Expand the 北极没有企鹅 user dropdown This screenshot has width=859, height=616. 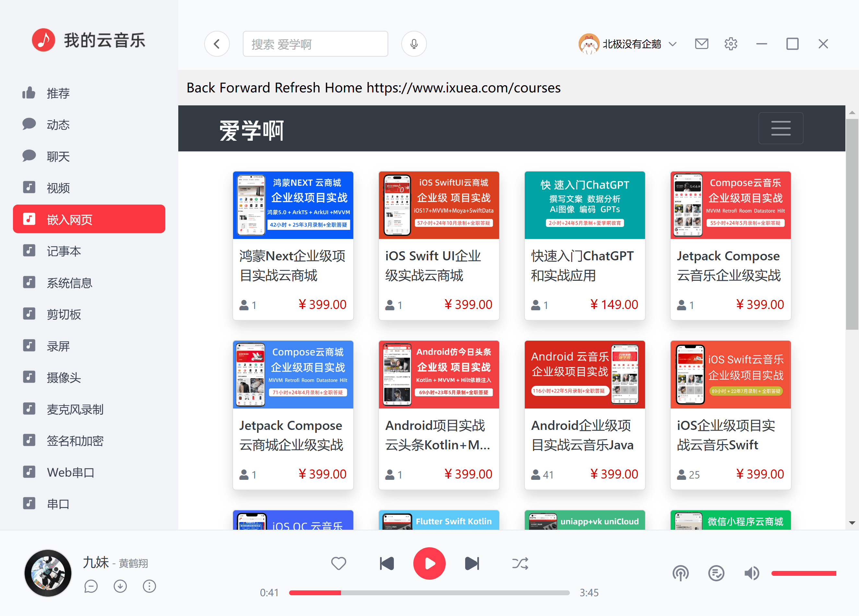pyautogui.click(x=673, y=44)
